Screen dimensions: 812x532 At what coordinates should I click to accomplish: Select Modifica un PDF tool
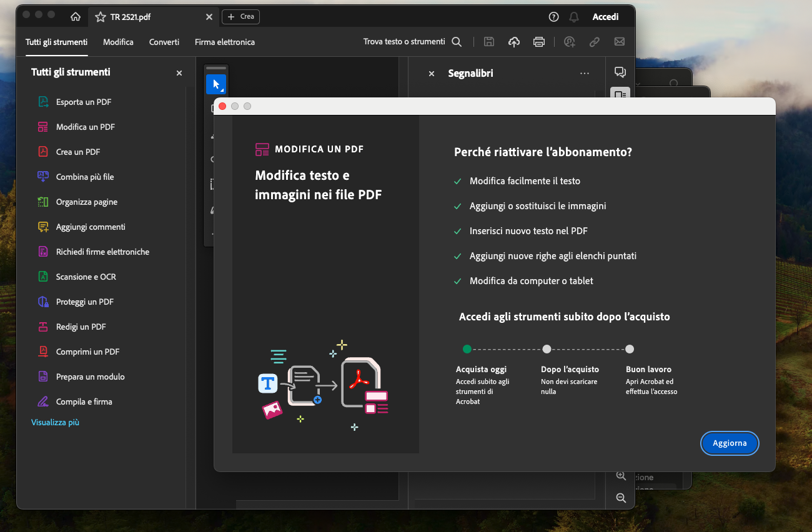(x=86, y=127)
